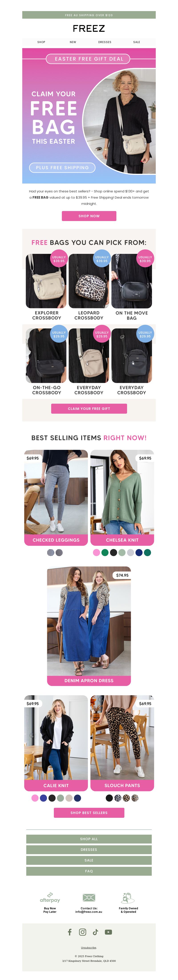The height and width of the screenshot is (980, 178).
Task: Click the Afterpay logo icon
Action: tap(50, 897)
